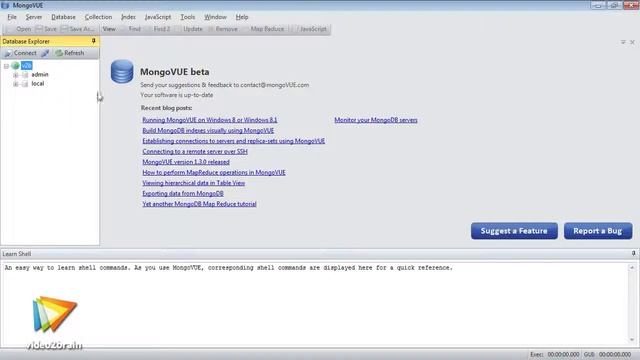Open the Help menu
The image size is (640, 360).
pos(242,17)
